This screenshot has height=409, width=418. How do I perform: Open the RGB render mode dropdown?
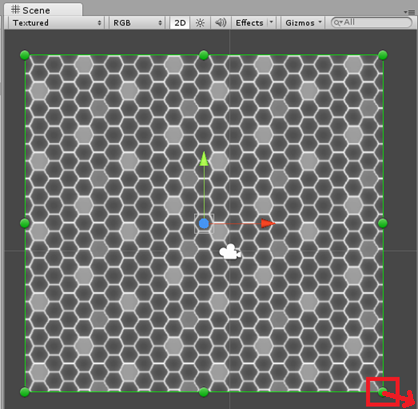tap(137, 23)
